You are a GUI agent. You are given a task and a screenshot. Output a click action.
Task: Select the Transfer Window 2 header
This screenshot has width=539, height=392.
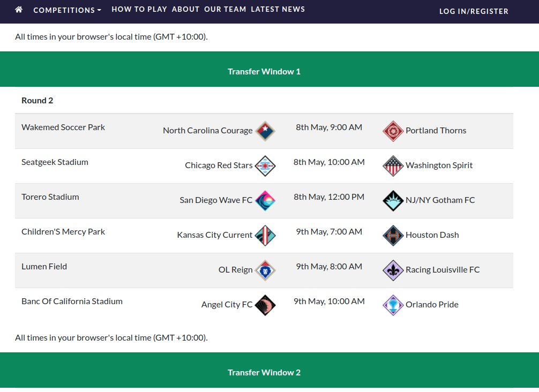click(x=264, y=372)
